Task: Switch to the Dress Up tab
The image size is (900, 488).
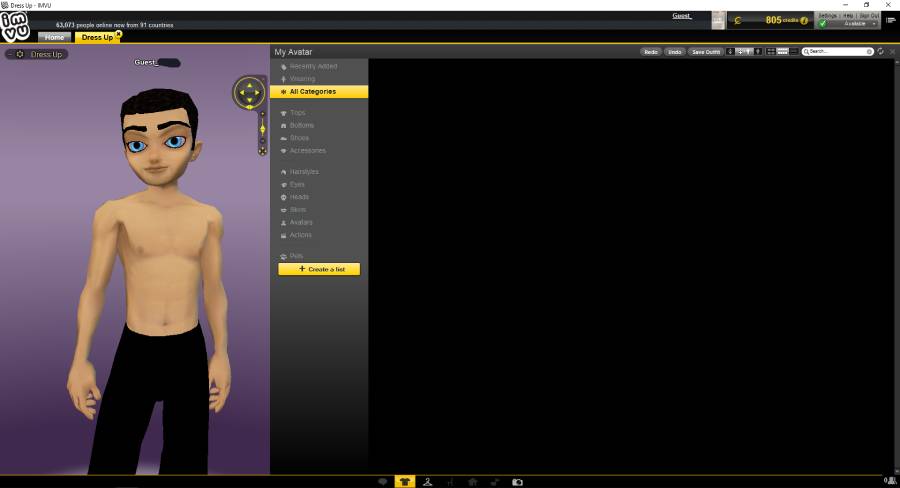Action: pyautogui.click(x=97, y=37)
